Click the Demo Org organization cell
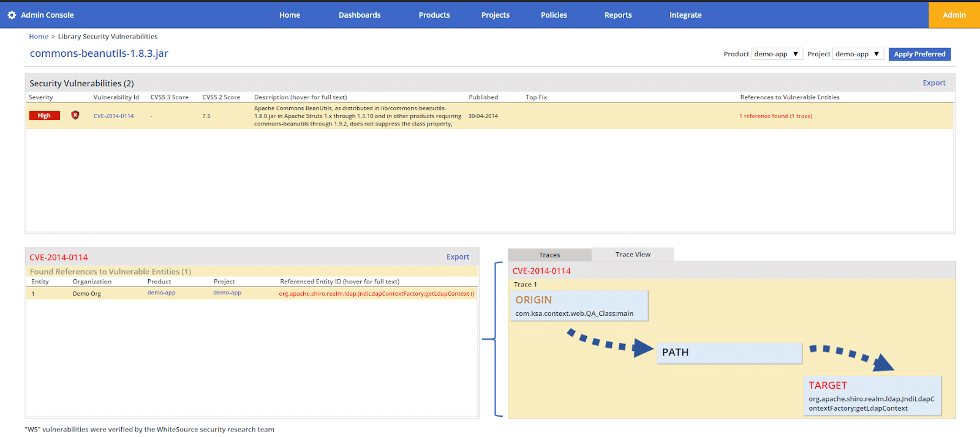980x437 pixels. [87, 294]
